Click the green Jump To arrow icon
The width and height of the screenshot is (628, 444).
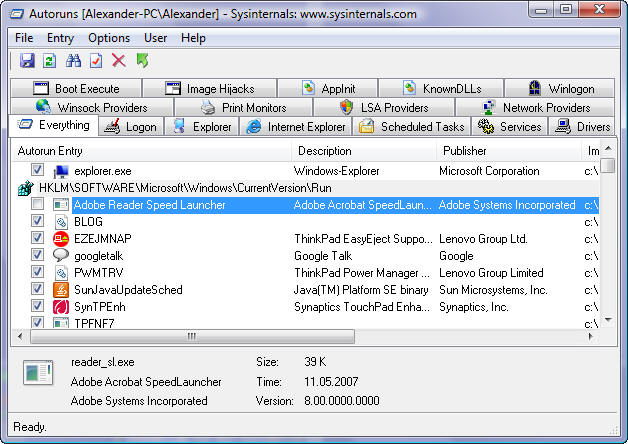[x=142, y=61]
